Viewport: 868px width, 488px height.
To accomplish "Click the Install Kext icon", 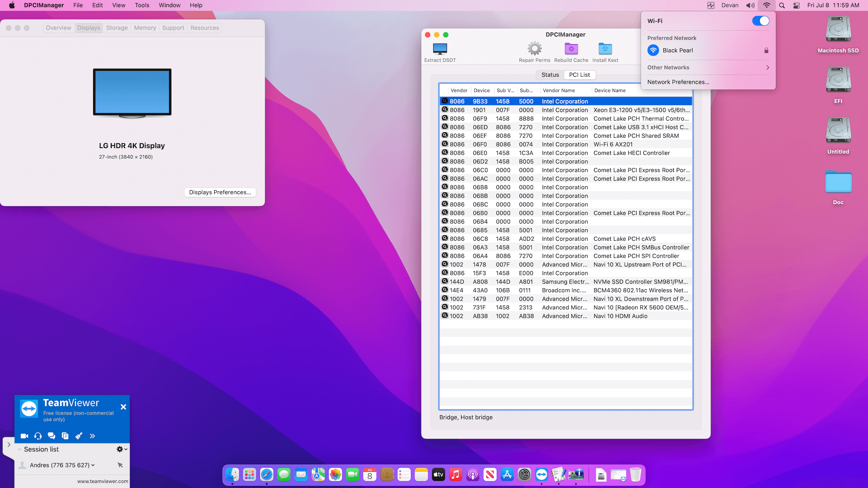I will [605, 49].
